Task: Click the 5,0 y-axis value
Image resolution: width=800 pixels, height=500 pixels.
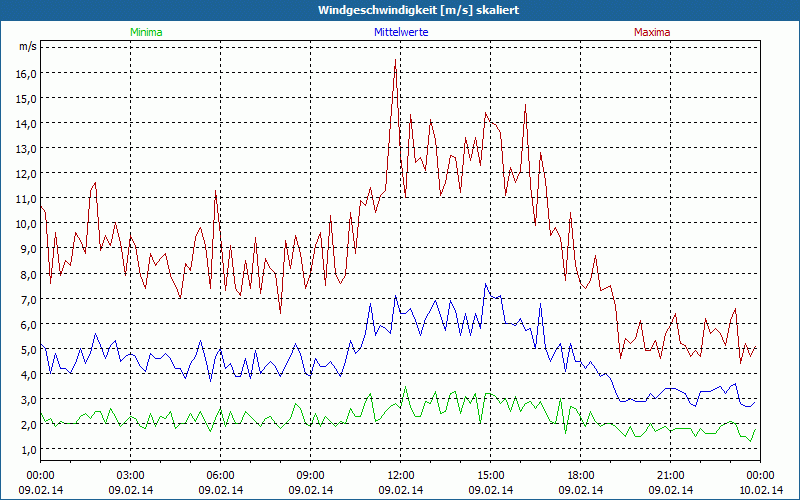Action: (x=29, y=349)
